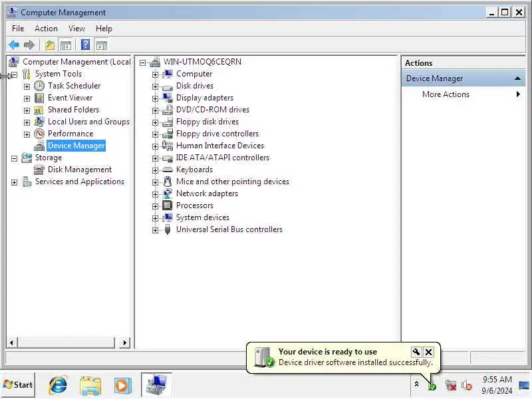532x399 pixels.
Task: Expand Services and Applications node
Action: (14, 182)
